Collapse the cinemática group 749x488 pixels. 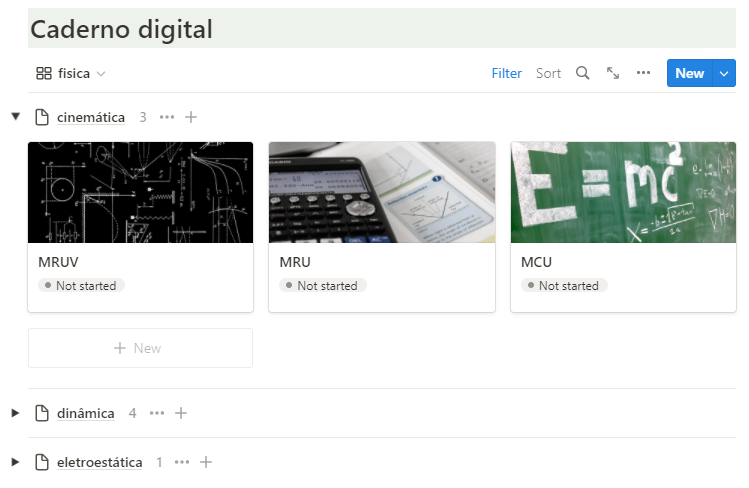tap(16, 116)
